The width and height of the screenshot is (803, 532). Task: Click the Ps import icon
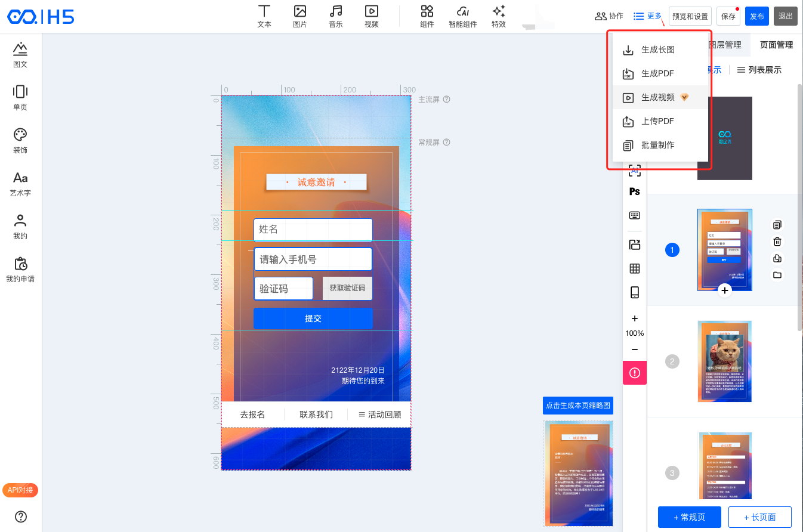635,191
